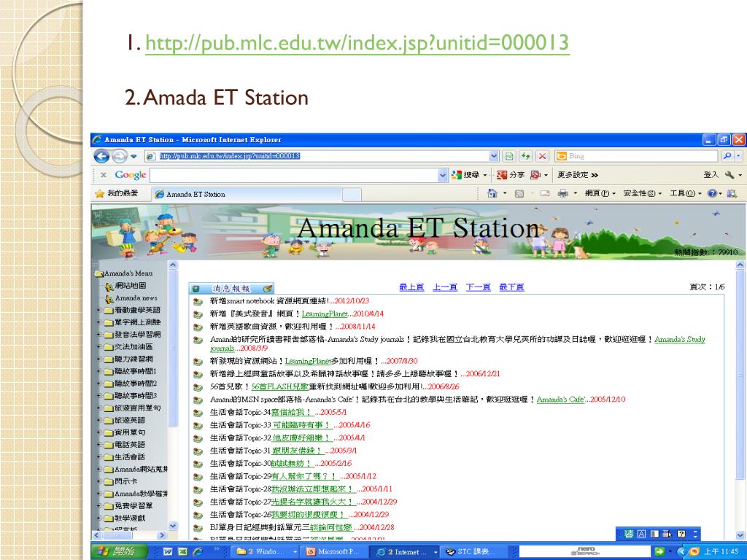The height and width of the screenshot is (560, 747).
Task: Open LearningPlanet link dated 2010/4/14
Action: pyautogui.click(x=325, y=314)
